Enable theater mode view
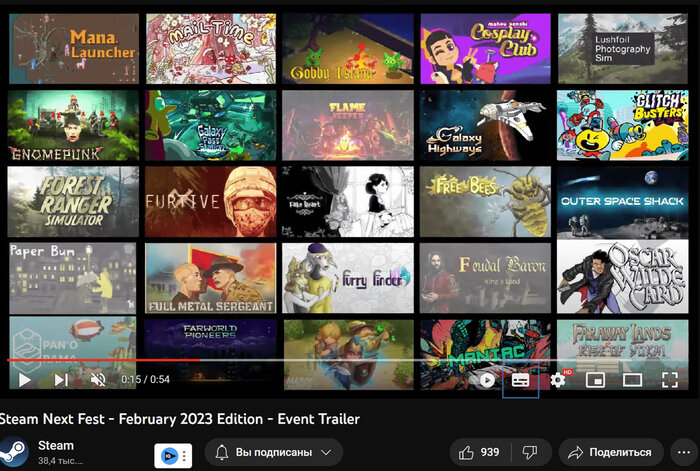Image resolution: width=700 pixels, height=471 pixels. coord(633,380)
